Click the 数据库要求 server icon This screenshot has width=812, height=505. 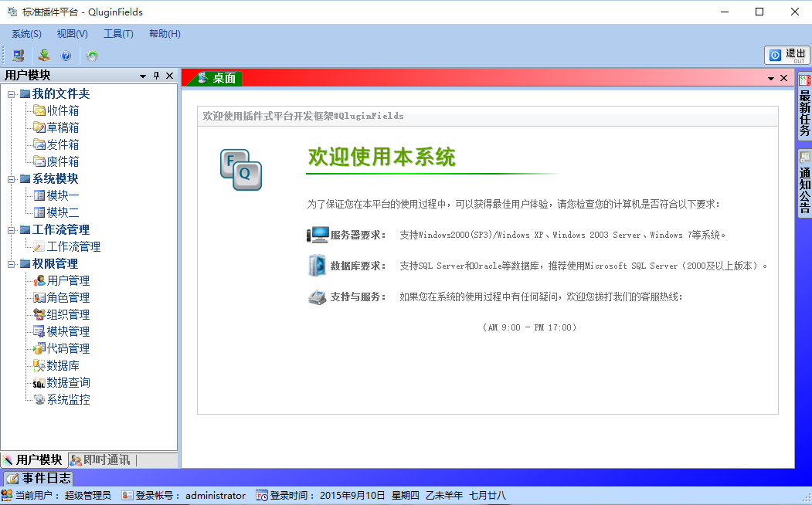pos(317,266)
